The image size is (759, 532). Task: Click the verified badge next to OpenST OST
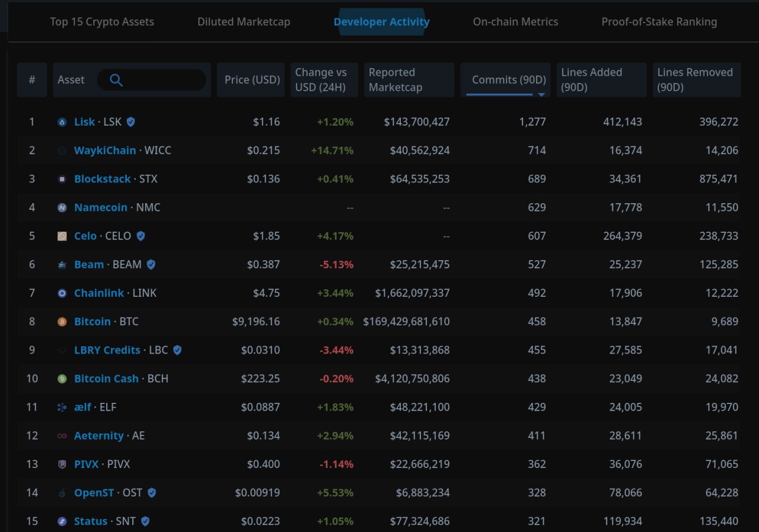(152, 492)
